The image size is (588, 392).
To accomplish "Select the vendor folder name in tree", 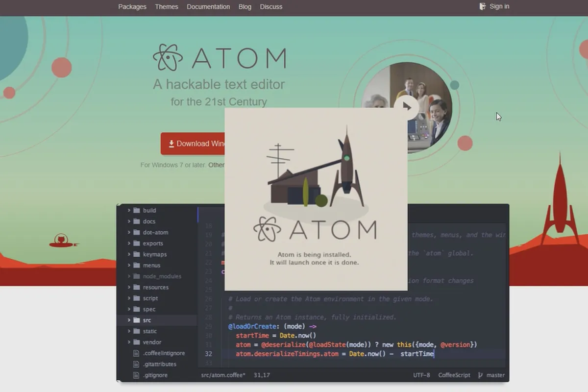I will pos(152,342).
